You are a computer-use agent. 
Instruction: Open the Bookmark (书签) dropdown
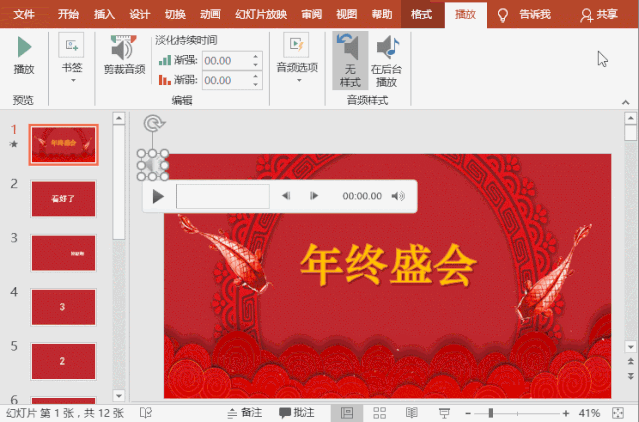[x=71, y=68]
